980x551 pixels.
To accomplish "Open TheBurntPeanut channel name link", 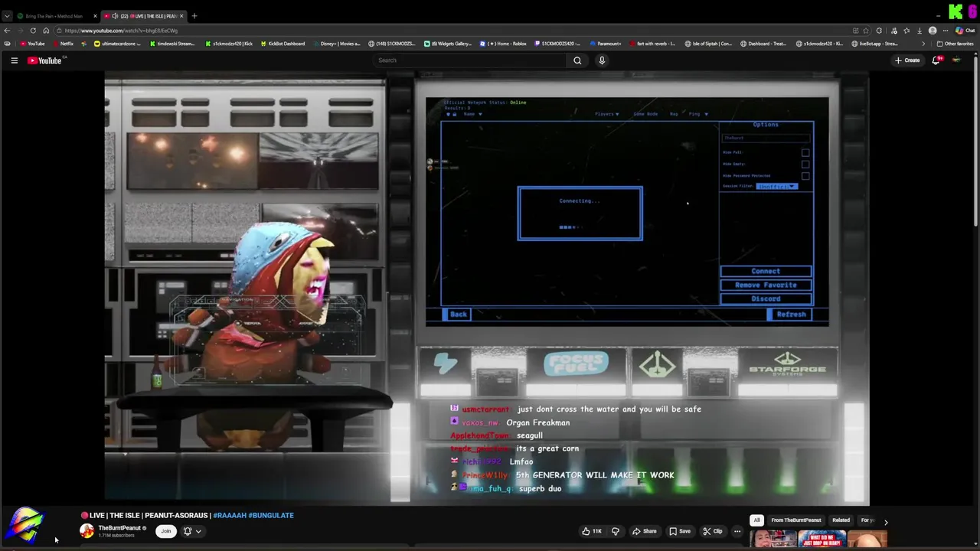I will [119, 528].
